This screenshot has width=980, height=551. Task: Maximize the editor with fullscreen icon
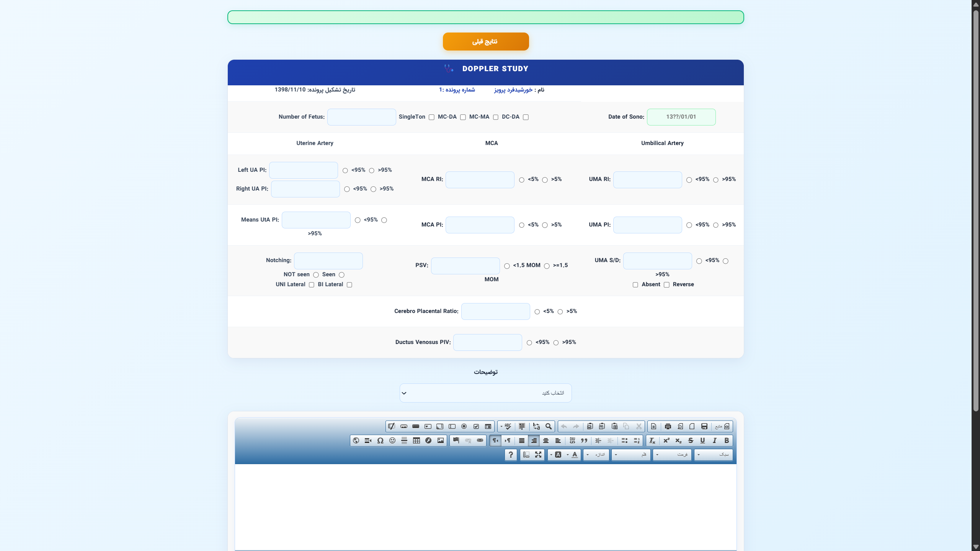click(538, 455)
